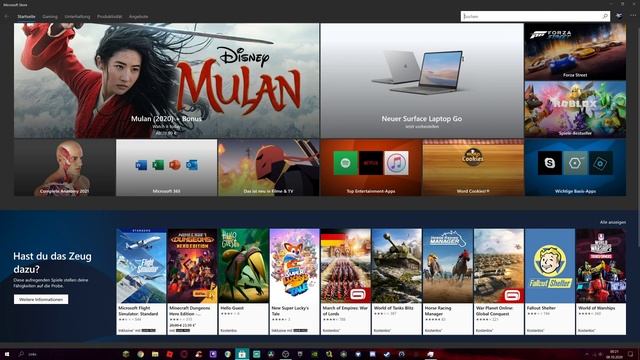Switch to the Startseite tab
The height and width of the screenshot is (360, 640).
[27, 17]
